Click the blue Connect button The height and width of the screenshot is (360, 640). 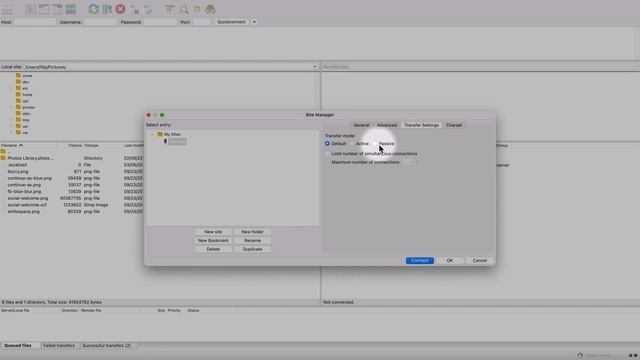click(x=420, y=260)
